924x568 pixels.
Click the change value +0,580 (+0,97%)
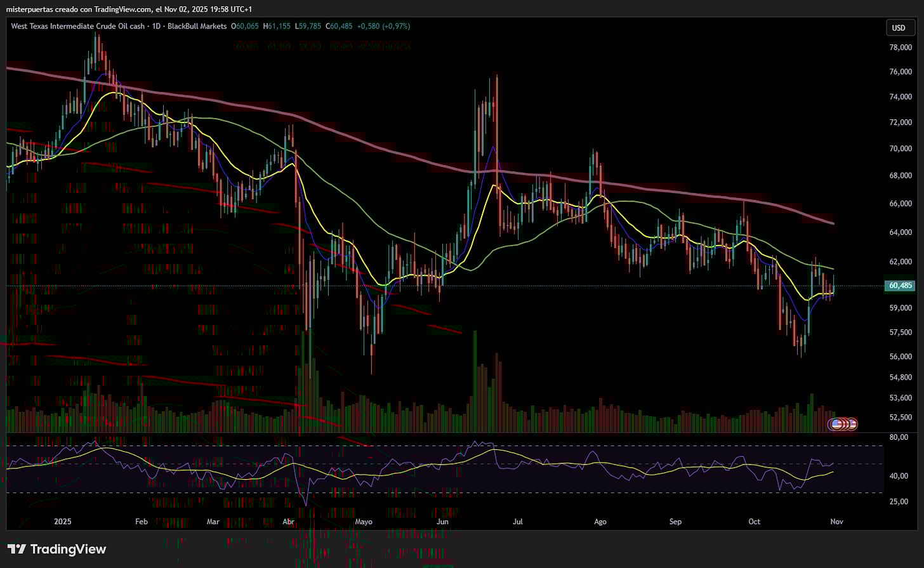(x=383, y=26)
